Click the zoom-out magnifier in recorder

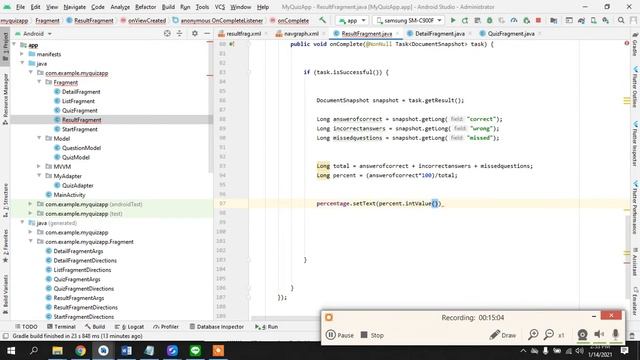pyautogui.click(x=549, y=335)
